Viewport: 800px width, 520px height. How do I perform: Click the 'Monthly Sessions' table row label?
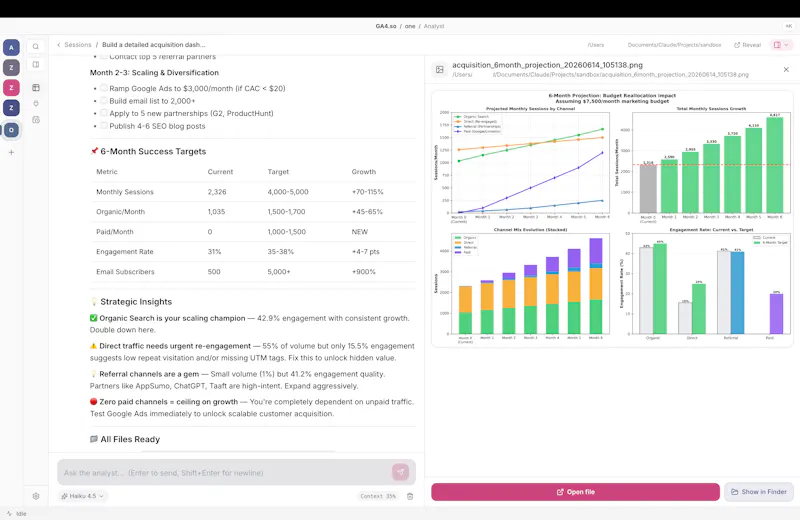pyautogui.click(x=124, y=192)
